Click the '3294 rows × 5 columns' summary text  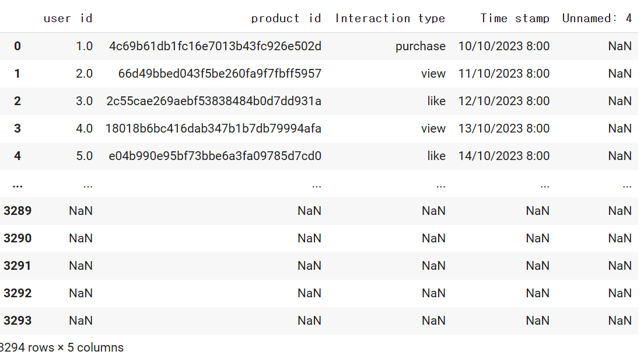[x=62, y=347]
